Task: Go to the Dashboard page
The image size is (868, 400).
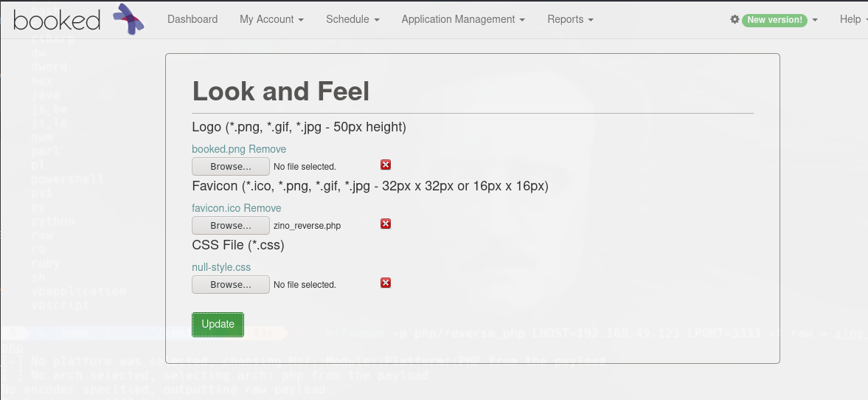Action: pos(192,19)
